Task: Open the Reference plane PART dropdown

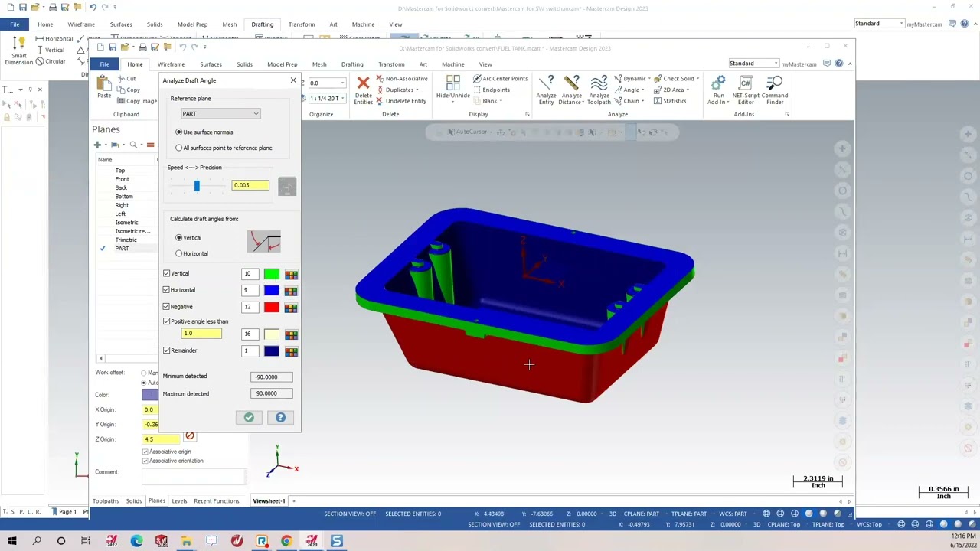Action: (220, 114)
